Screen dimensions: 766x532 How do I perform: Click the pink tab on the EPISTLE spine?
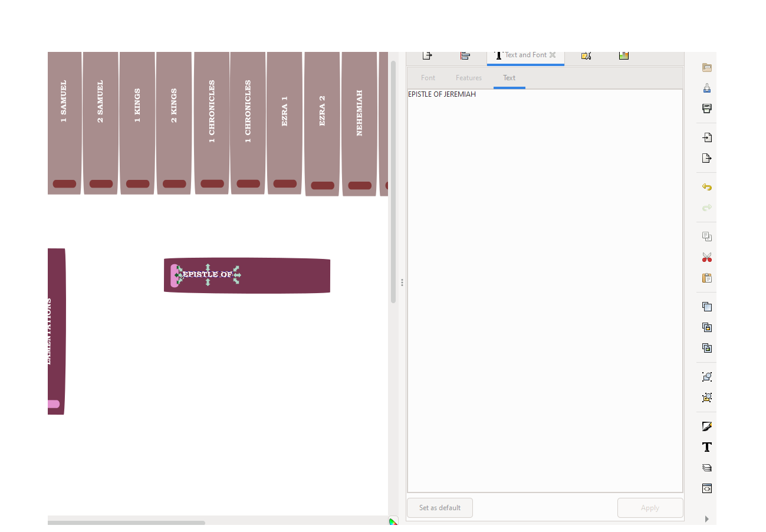coord(175,275)
